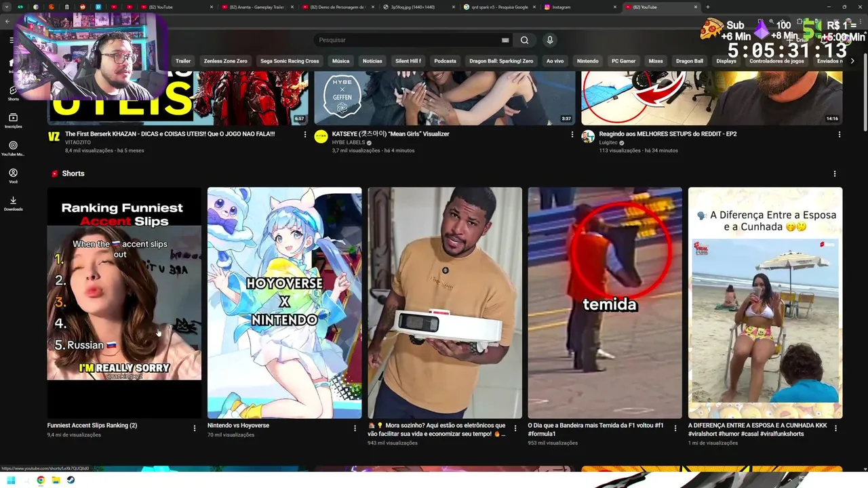Image resolution: width=868 pixels, height=488 pixels.
Task: Open Downloads in the sidebar
Action: pos(13,203)
